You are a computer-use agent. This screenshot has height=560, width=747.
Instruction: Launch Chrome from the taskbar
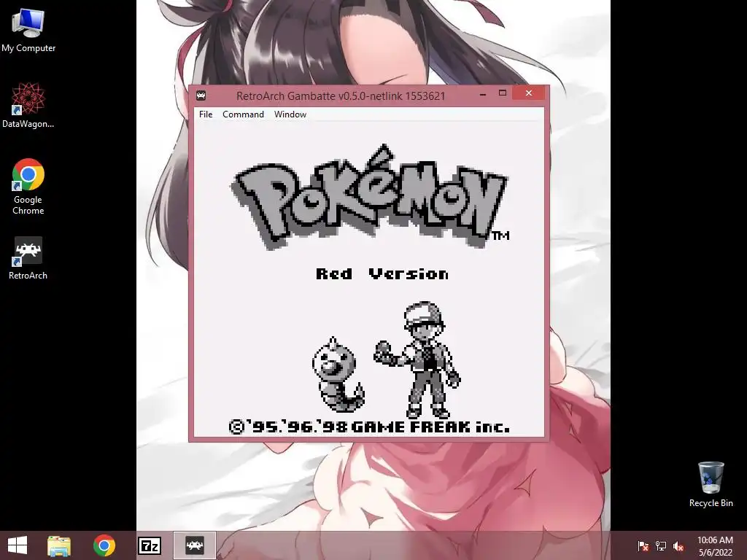pyautogui.click(x=104, y=545)
